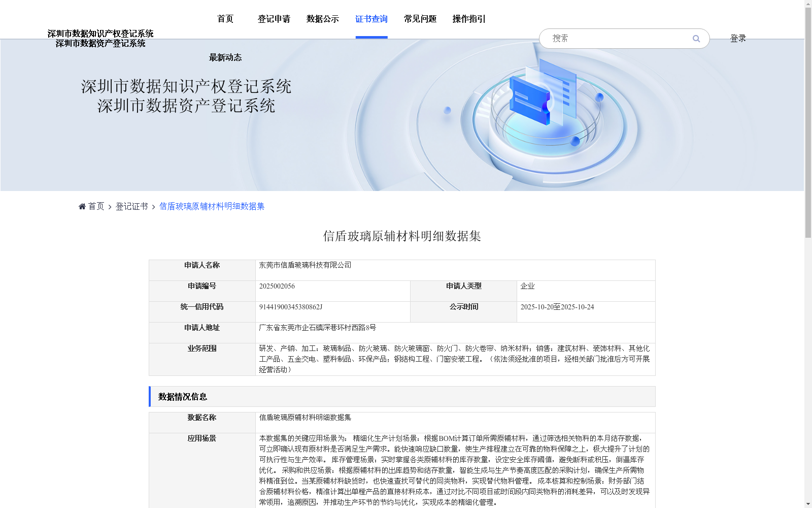Screen dimensions: 812x508
Task: Click publicity period 2025-10-20至2025-10-24
Action: coord(557,307)
